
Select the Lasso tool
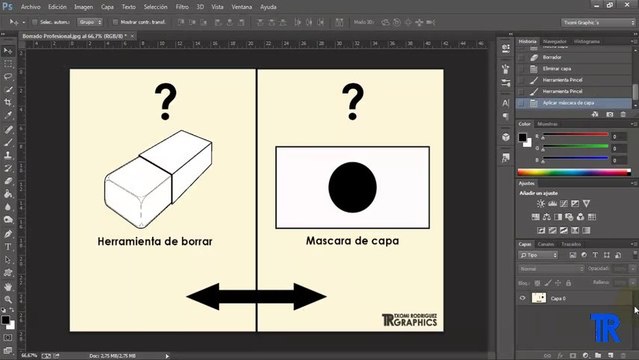coord(8,77)
